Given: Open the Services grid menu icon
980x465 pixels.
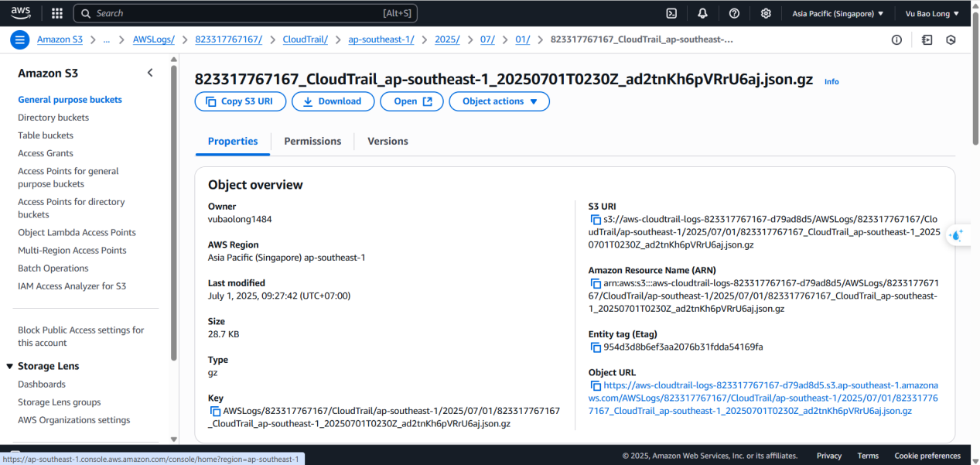Looking at the screenshot, I should pyautogui.click(x=57, y=13).
